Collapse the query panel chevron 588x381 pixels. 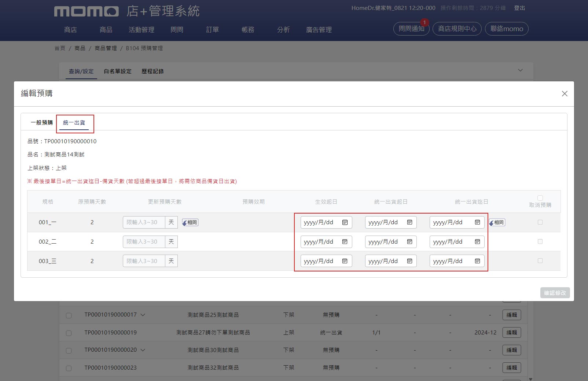tap(520, 70)
